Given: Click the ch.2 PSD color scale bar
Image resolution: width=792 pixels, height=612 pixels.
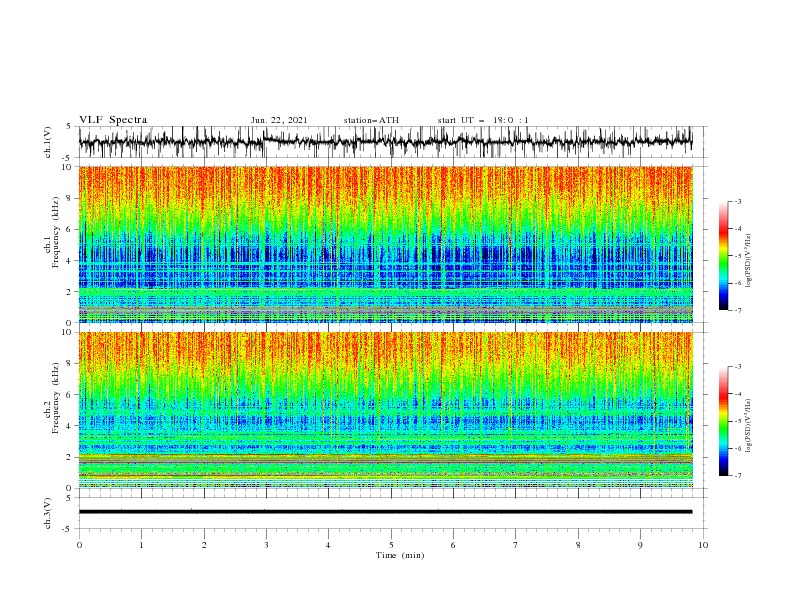Looking at the screenshot, I should click(x=724, y=421).
